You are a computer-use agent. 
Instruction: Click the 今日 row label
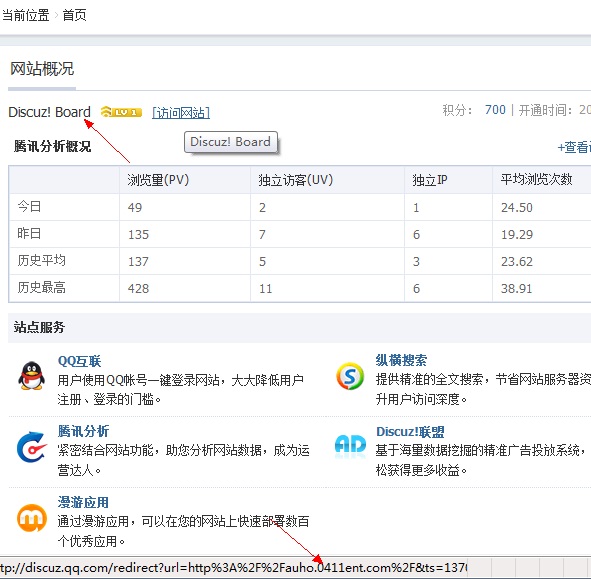[29, 207]
